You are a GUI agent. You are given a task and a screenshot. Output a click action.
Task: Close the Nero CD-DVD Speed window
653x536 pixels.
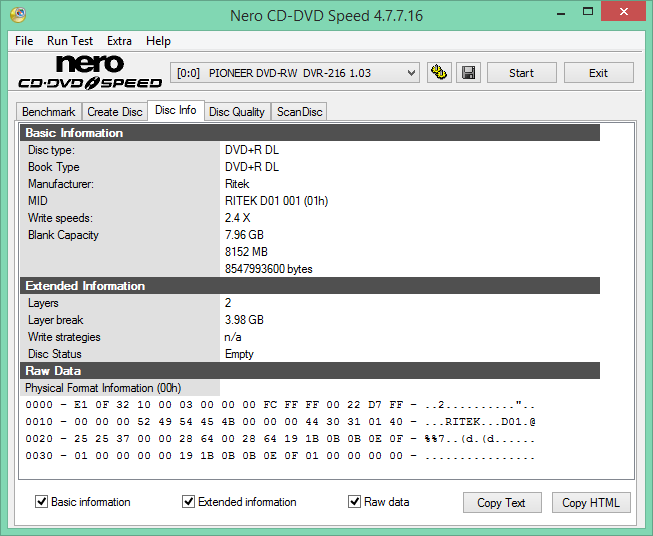623,12
